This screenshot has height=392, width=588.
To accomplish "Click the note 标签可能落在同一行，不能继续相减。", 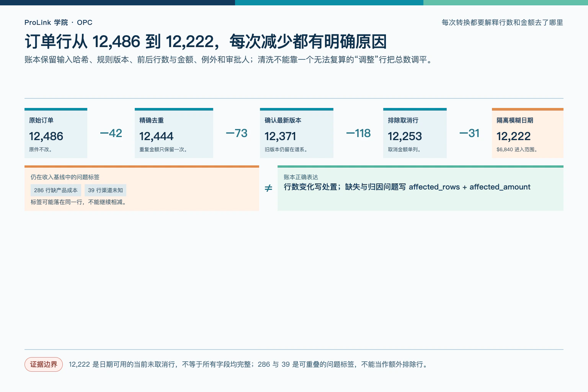I will point(79,202).
